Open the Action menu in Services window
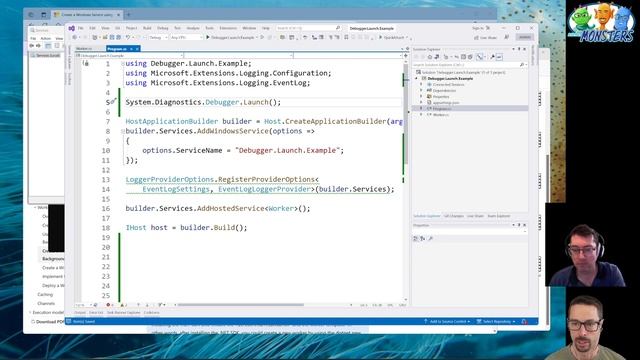 45,38
